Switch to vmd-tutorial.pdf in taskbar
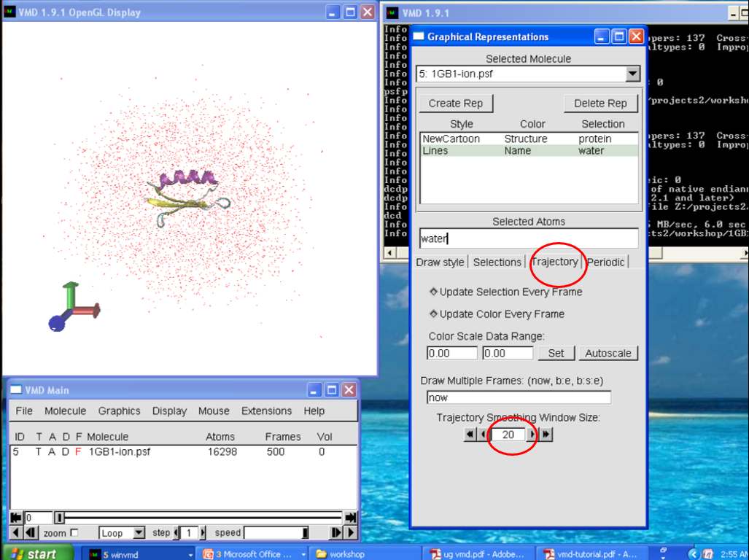 [x=591, y=554]
